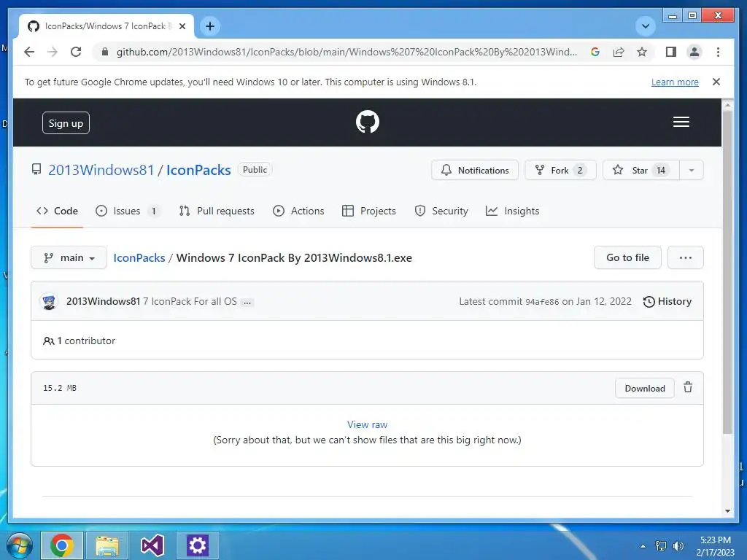
Task: Show hidden tray icons arrow
Action: [643, 546]
